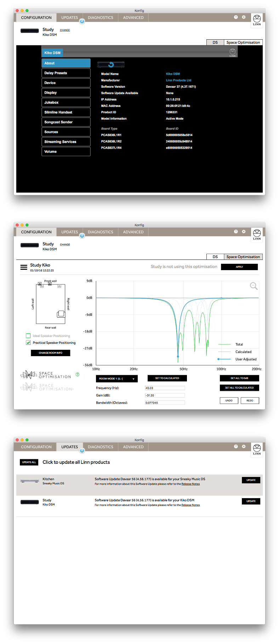Select blue graph handle at 45Hz dip
Screen dimensions: 279x644
pos(178,357)
